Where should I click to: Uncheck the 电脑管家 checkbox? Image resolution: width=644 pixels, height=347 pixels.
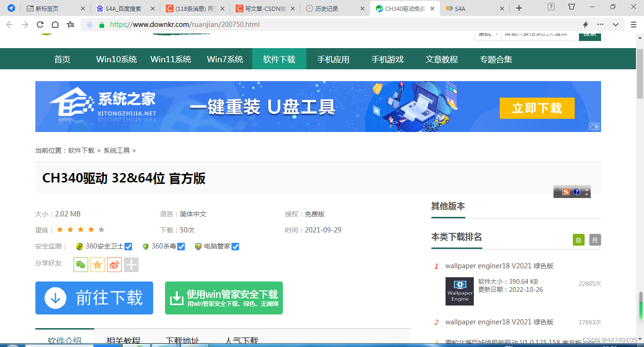236,246
